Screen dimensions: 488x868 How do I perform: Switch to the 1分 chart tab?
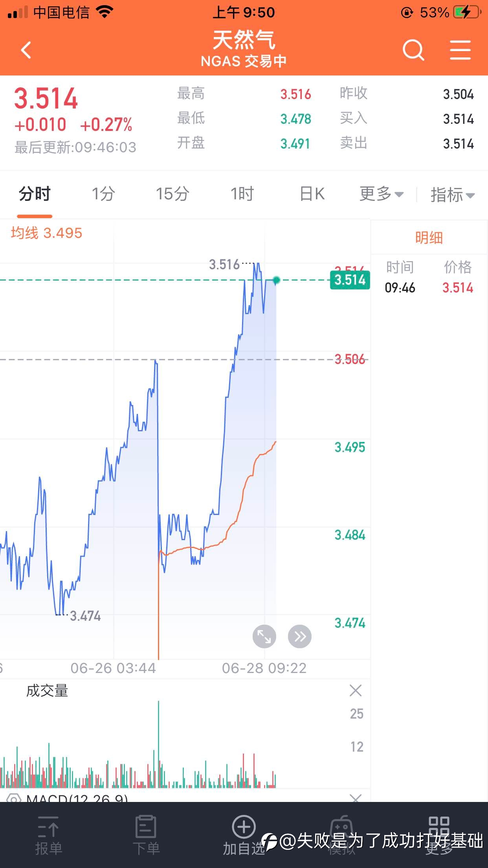click(103, 194)
